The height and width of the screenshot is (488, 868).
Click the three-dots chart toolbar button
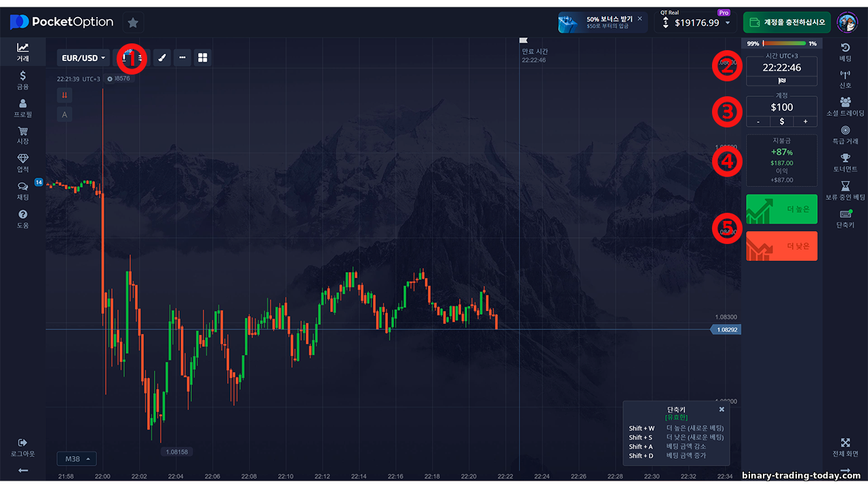182,58
